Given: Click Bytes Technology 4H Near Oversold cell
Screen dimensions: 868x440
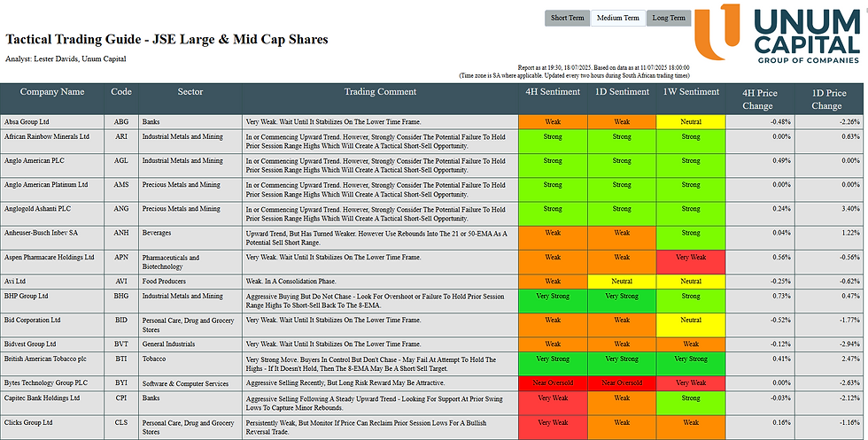Looking at the screenshot, I should (x=553, y=383).
